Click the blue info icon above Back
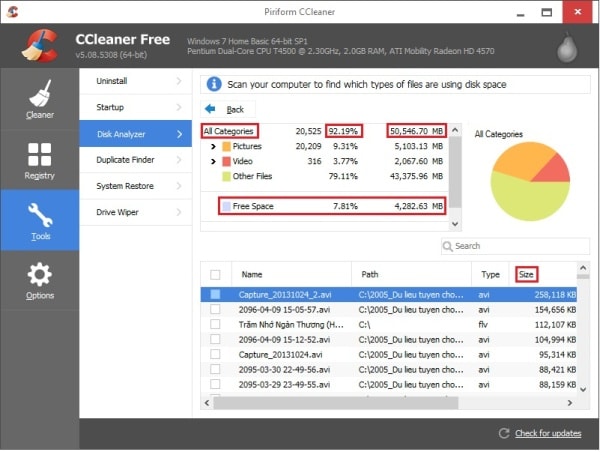 pos(212,83)
